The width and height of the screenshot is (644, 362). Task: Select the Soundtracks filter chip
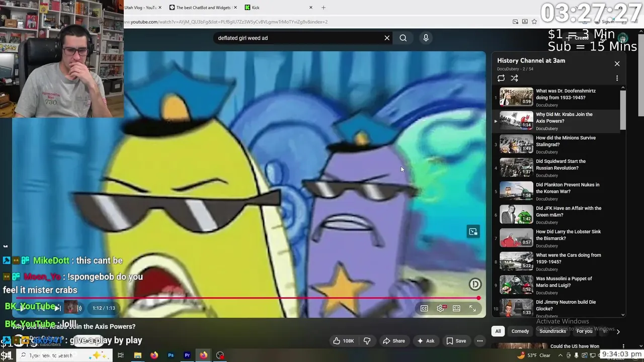pyautogui.click(x=552, y=331)
